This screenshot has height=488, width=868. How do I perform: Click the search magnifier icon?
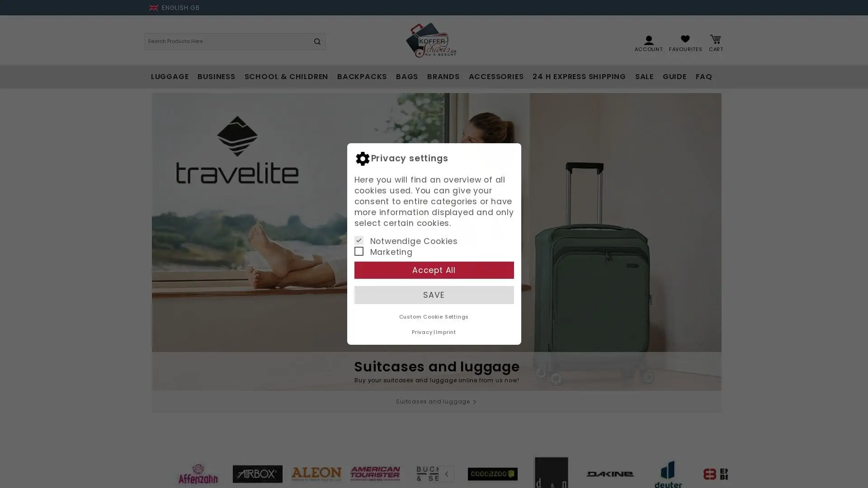(317, 42)
